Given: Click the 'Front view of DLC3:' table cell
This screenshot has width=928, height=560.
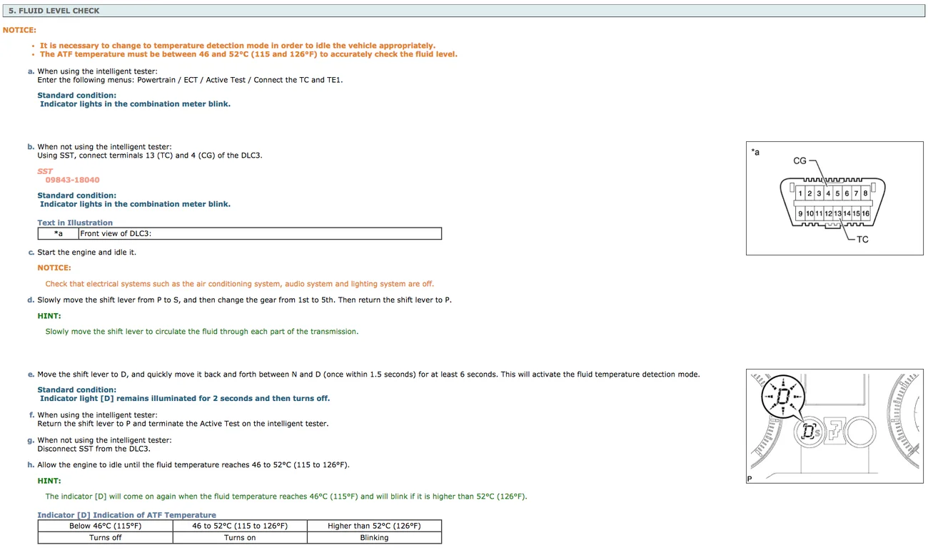Looking at the screenshot, I should tap(260, 233).
